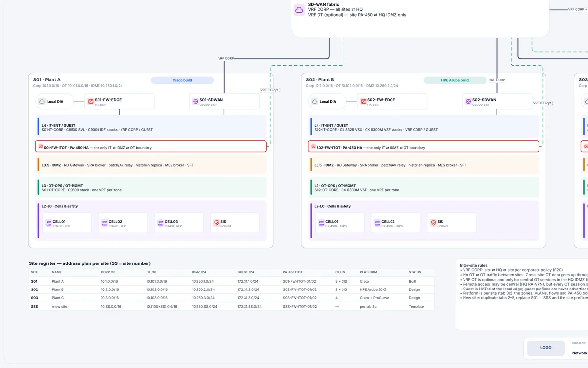Click the "Cisco build" badge
This screenshot has height=368, width=588.
(182, 80)
